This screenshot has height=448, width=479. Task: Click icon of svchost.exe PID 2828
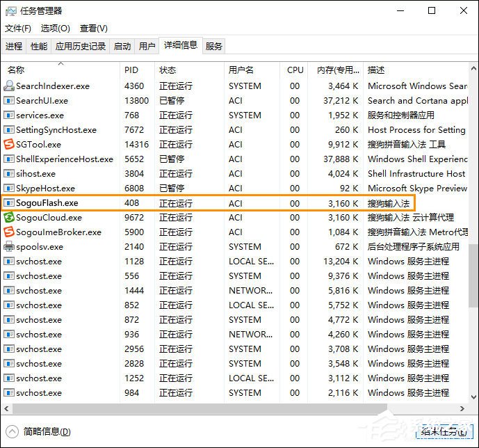pos(9,363)
